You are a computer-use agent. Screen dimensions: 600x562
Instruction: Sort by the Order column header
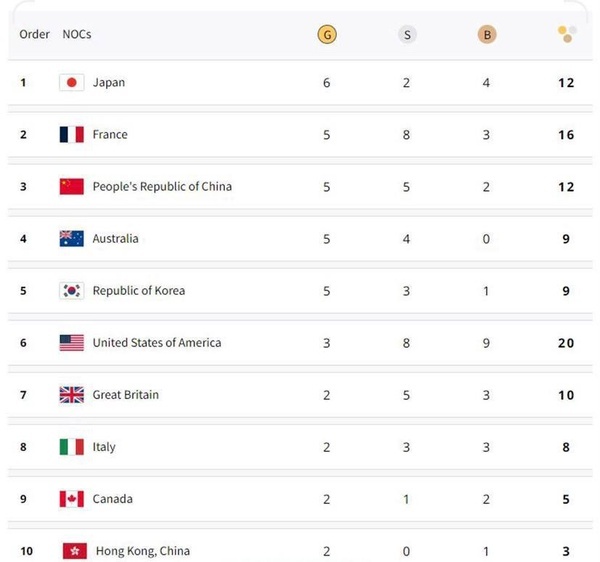point(35,35)
